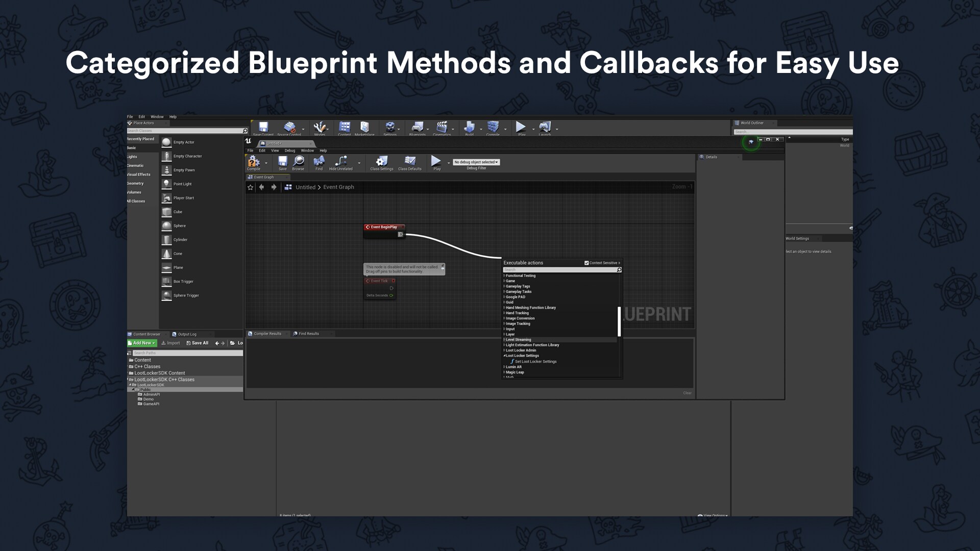Select the Set Loot Locker Settings action
This screenshot has width=980, height=551.
[x=535, y=362]
